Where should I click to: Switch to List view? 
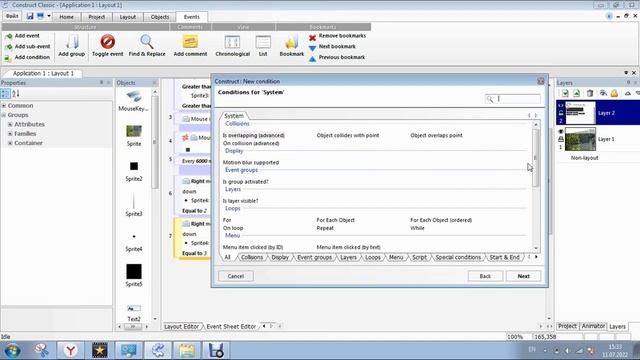click(263, 45)
